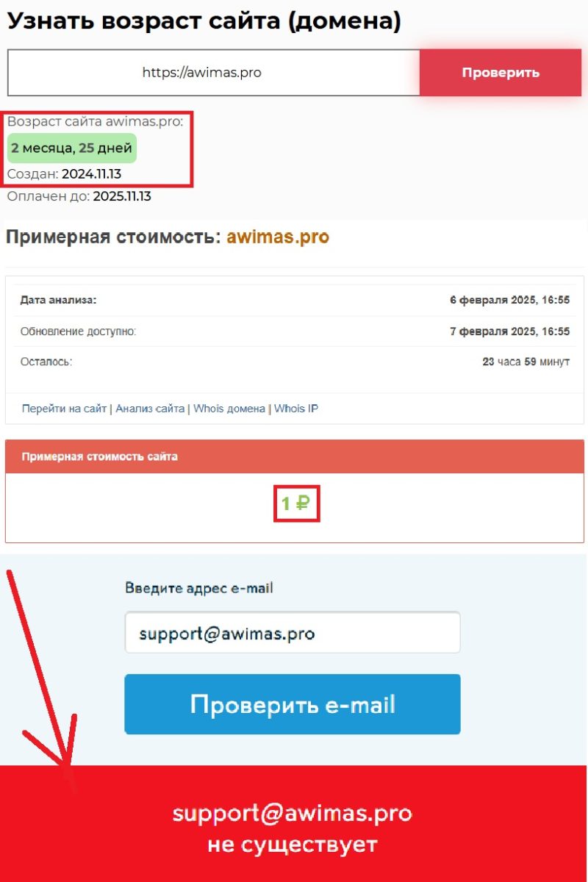
Task: Open the Whois домена link
Action: pyautogui.click(x=229, y=409)
